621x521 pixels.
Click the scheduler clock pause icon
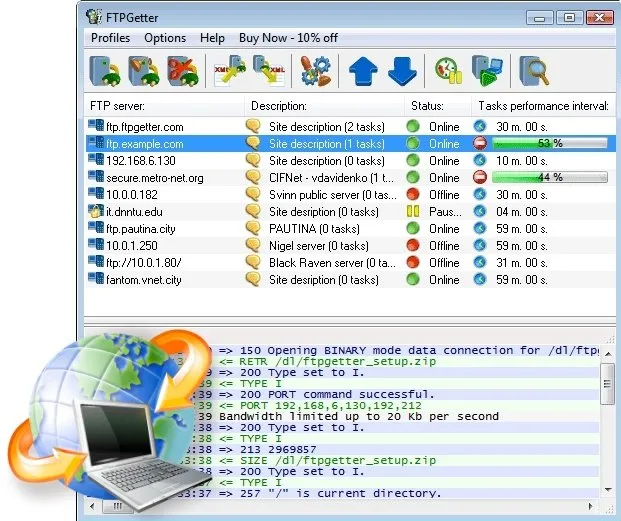click(449, 71)
